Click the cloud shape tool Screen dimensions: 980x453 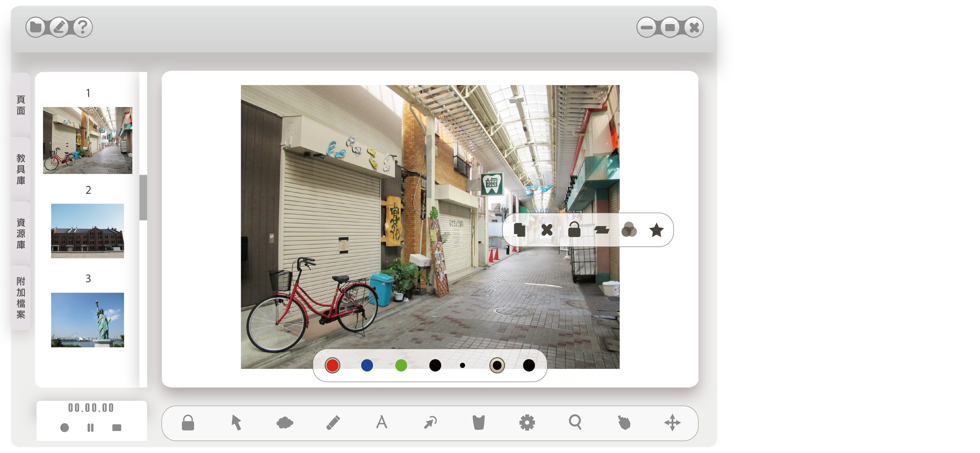[285, 423]
